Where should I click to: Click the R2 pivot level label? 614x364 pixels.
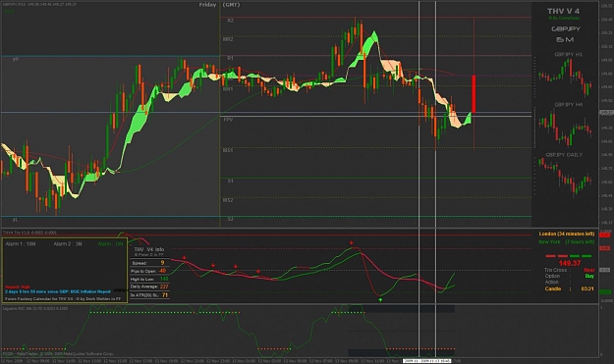pyautogui.click(x=230, y=21)
